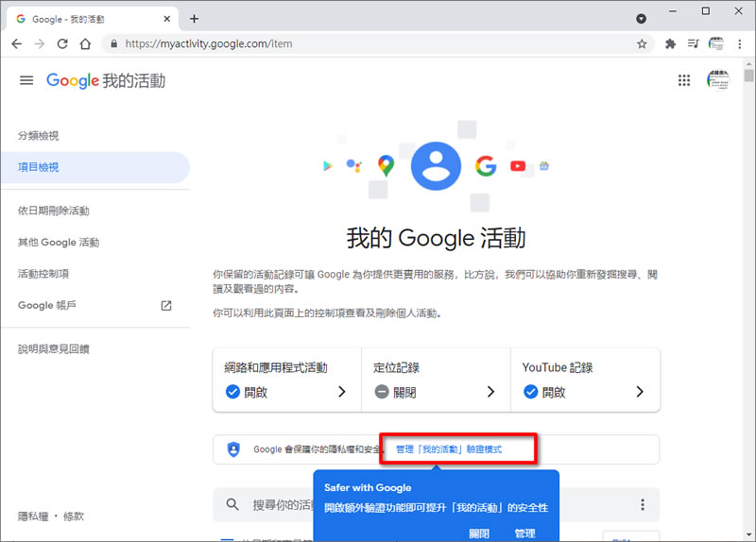Open a new browser tab
Image resolution: width=756 pixels, height=542 pixels.
point(195,19)
